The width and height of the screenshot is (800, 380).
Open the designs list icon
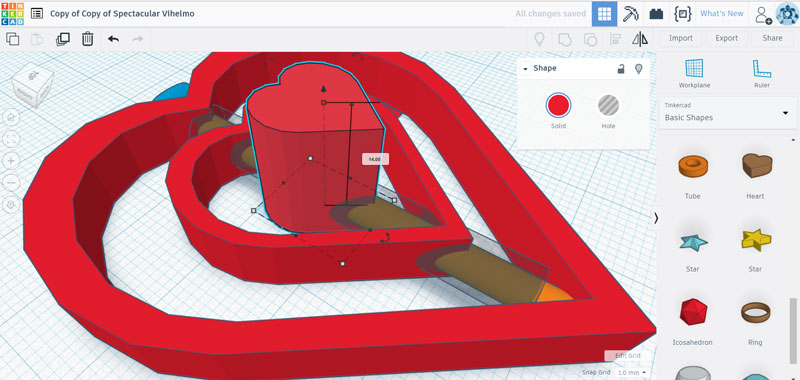[x=37, y=13]
